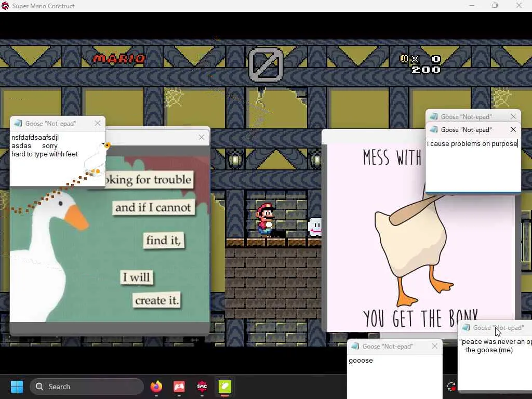Click the sync icon in system tray
The height and width of the screenshot is (399, 532).
pyautogui.click(x=451, y=387)
